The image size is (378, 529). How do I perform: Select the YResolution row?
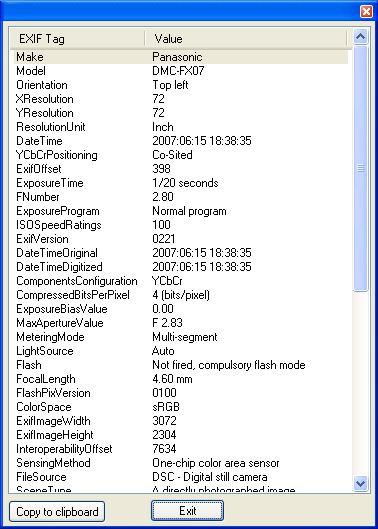click(181, 113)
